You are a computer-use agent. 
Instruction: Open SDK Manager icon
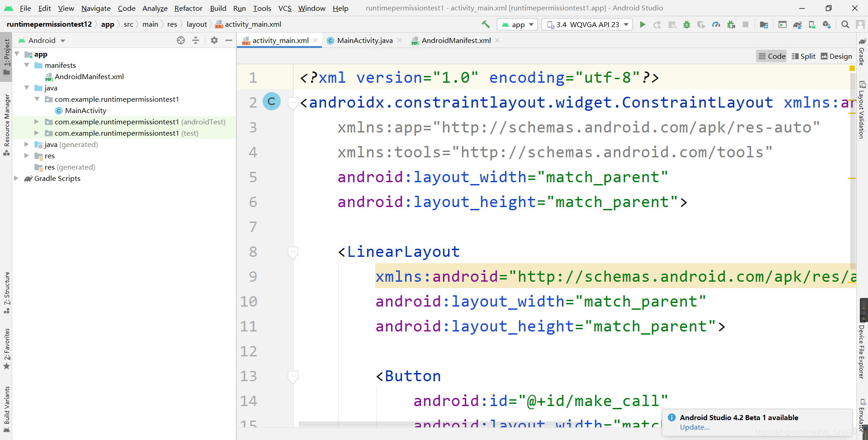pyautogui.click(x=827, y=24)
